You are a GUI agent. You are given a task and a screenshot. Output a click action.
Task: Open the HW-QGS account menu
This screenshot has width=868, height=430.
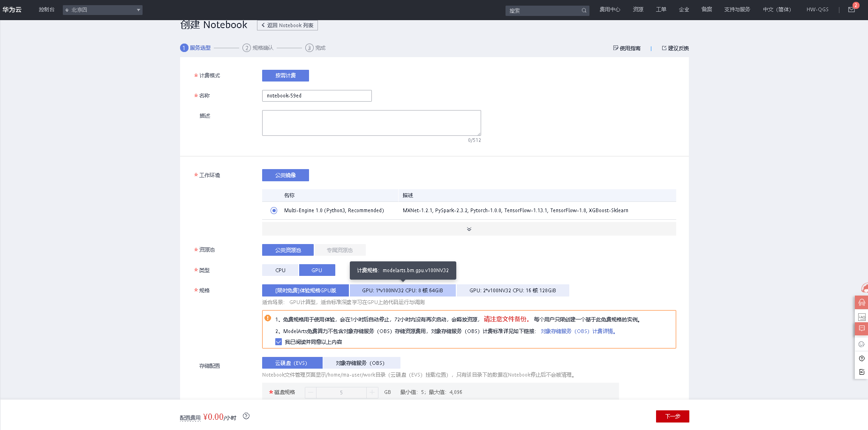[x=817, y=9]
